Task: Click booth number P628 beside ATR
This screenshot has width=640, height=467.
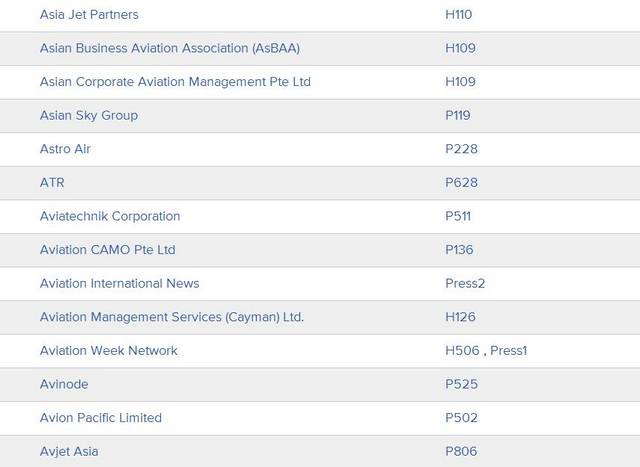Action: [x=461, y=183]
